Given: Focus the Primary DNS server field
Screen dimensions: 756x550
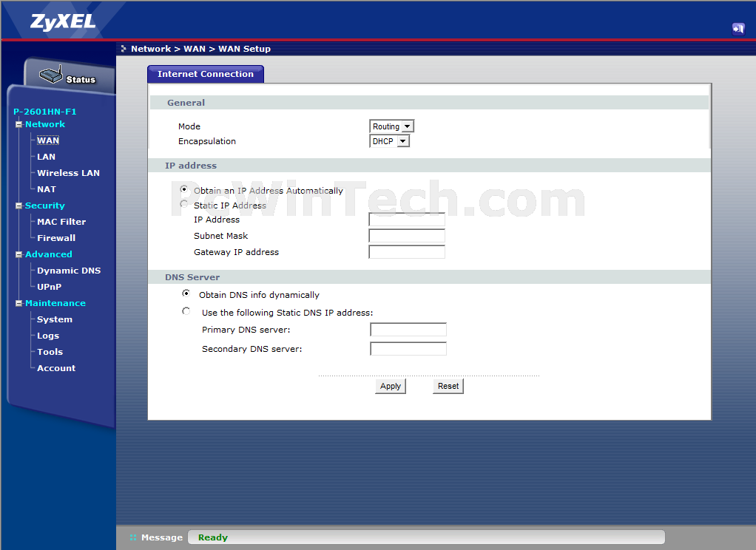Looking at the screenshot, I should click(408, 330).
